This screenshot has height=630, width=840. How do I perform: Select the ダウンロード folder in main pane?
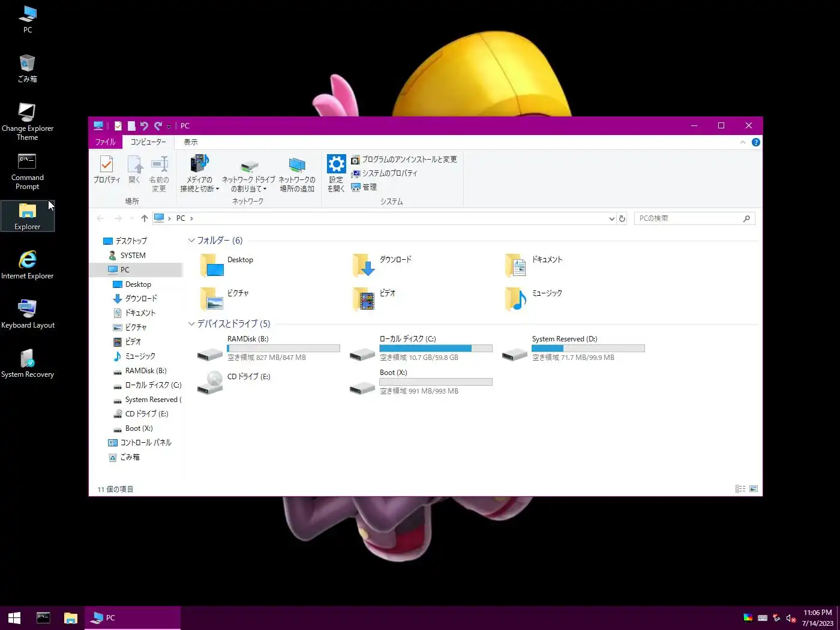pos(382,265)
